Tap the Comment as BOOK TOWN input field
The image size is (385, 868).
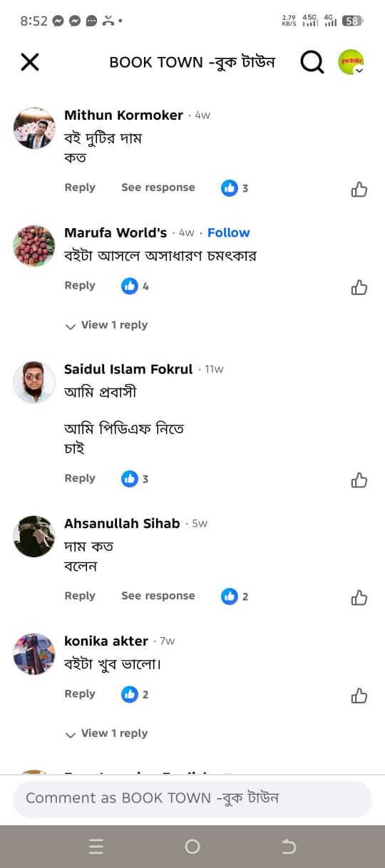(x=192, y=798)
